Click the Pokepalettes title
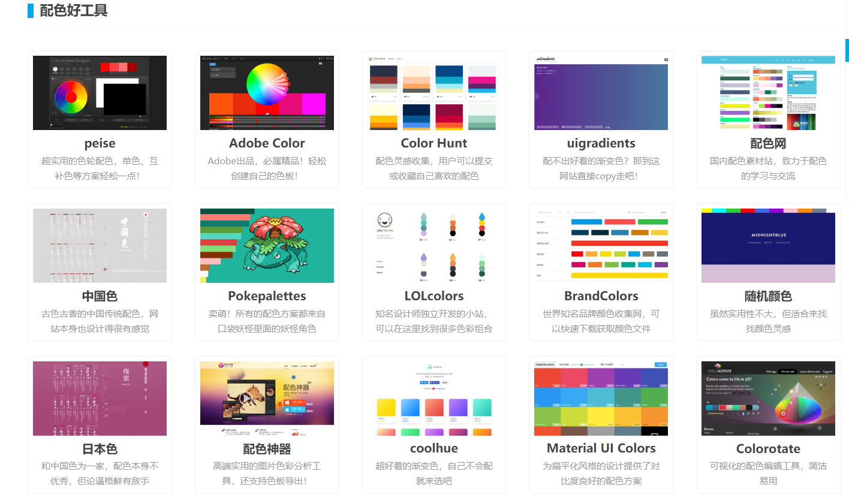849x504 pixels. click(x=267, y=296)
